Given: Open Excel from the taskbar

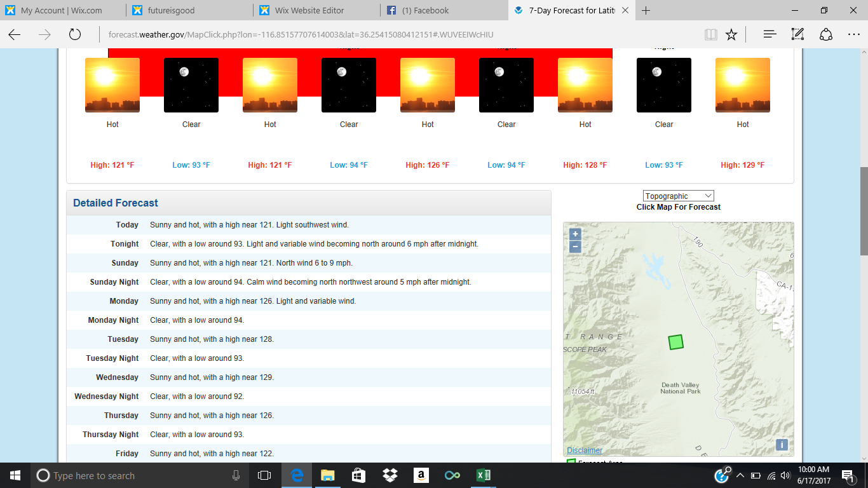Looking at the screenshot, I should pyautogui.click(x=483, y=475).
